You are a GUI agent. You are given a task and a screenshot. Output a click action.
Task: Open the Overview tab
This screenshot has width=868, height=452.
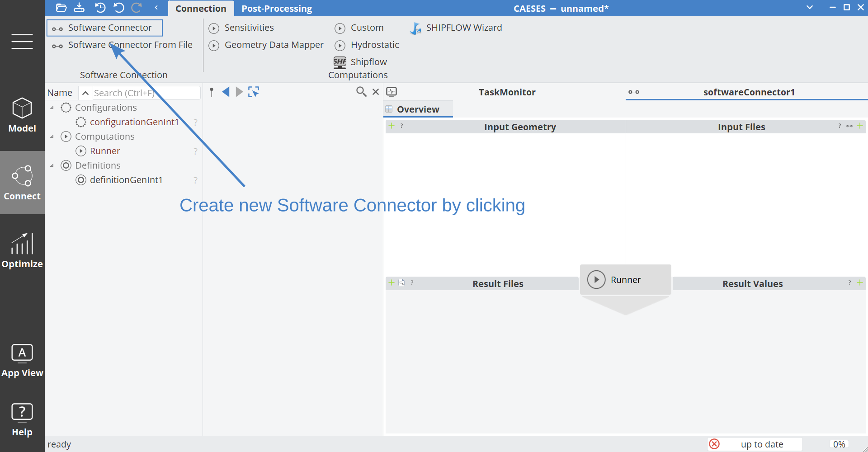(x=418, y=109)
